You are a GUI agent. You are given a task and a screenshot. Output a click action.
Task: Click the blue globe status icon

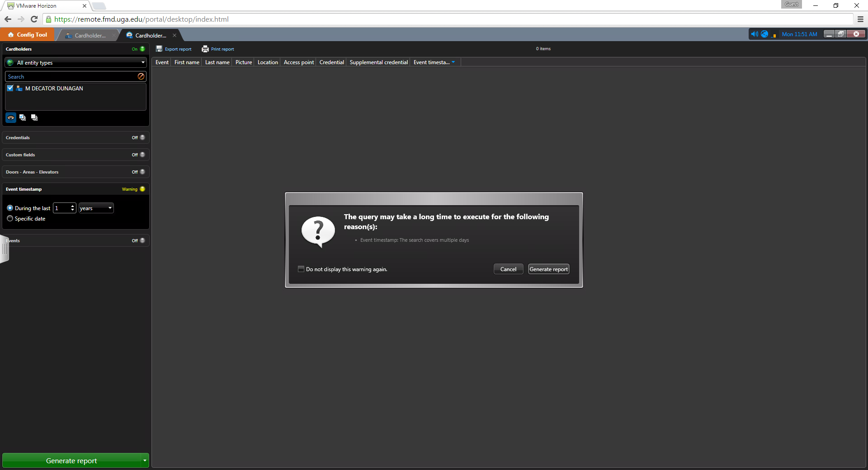[764, 34]
